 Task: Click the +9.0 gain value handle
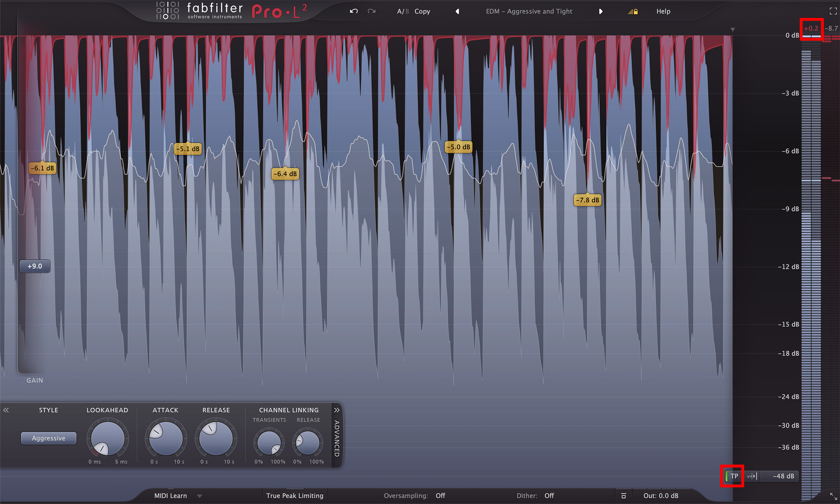[35, 266]
